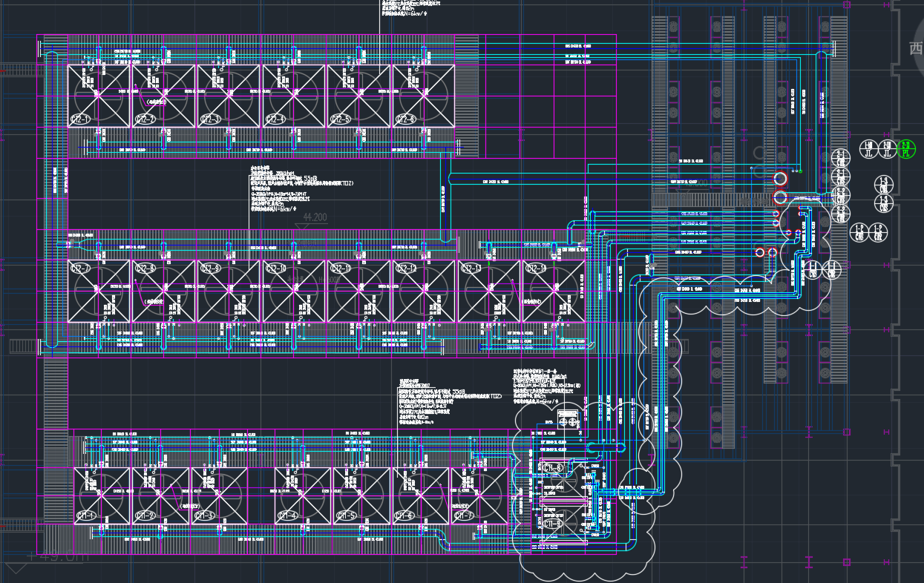Select the CT1-8 unit inside revision cloud

[553, 468]
